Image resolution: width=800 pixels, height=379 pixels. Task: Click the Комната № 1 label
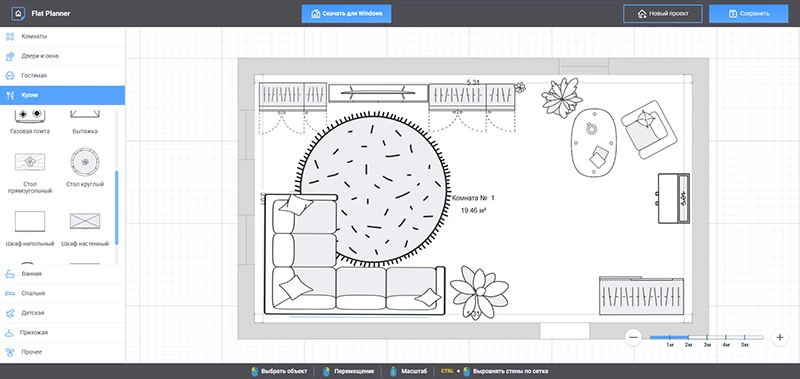(473, 197)
